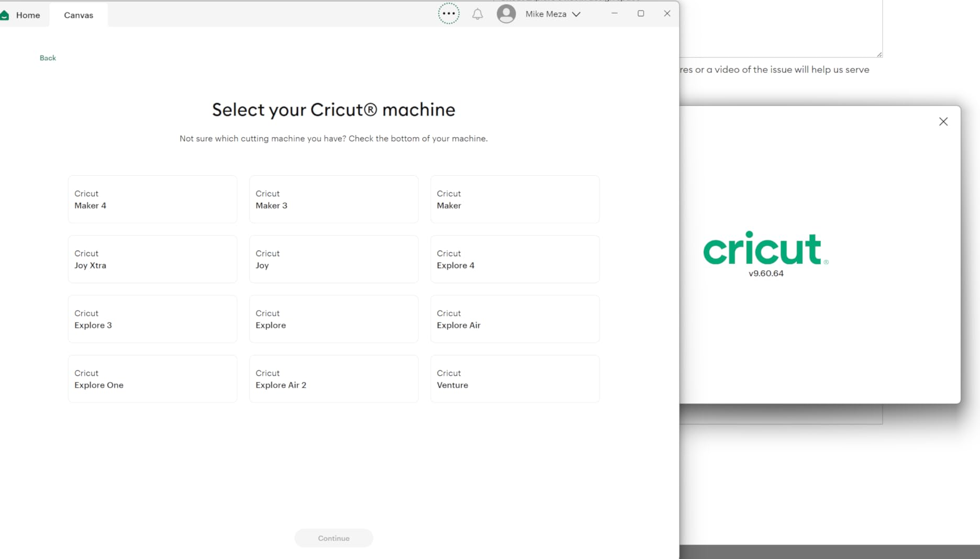The width and height of the screenshot is (980, 559).
Task: Click the three-dots loading icon
Action: [449, 14]
